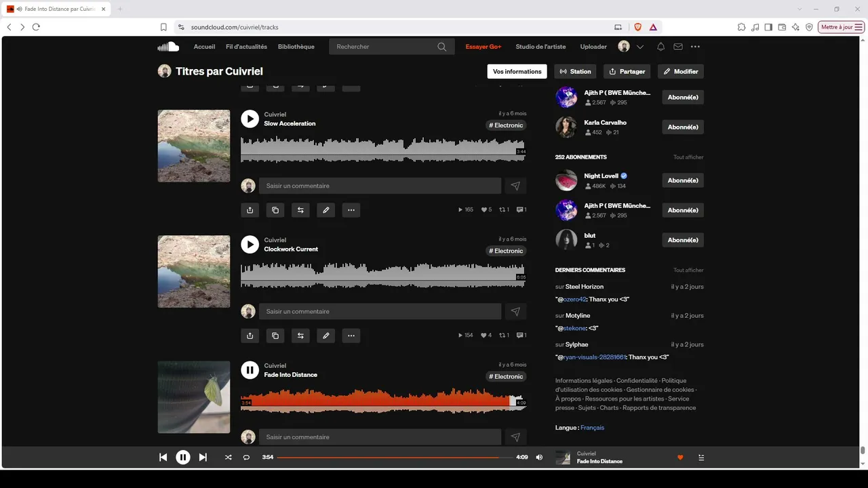Pause Fade Into Distance in the track list
Screen dimensions: 868x488
click(250, 370)
